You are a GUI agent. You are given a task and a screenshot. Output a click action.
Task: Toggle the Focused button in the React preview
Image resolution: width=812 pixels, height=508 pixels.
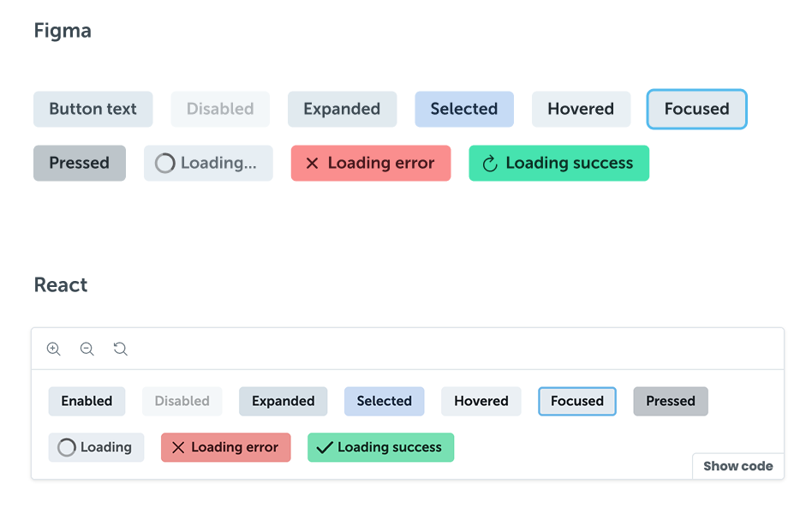[x=576, y=401]
